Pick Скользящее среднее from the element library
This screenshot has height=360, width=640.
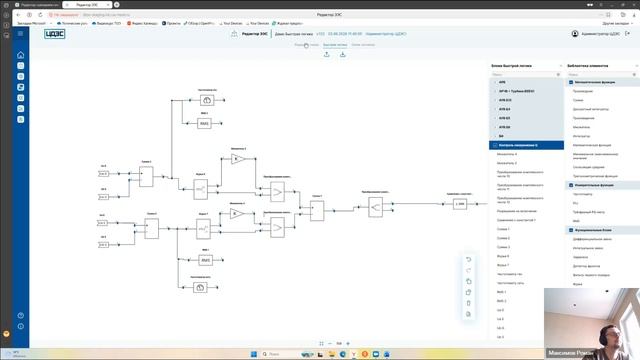[589, 167]
